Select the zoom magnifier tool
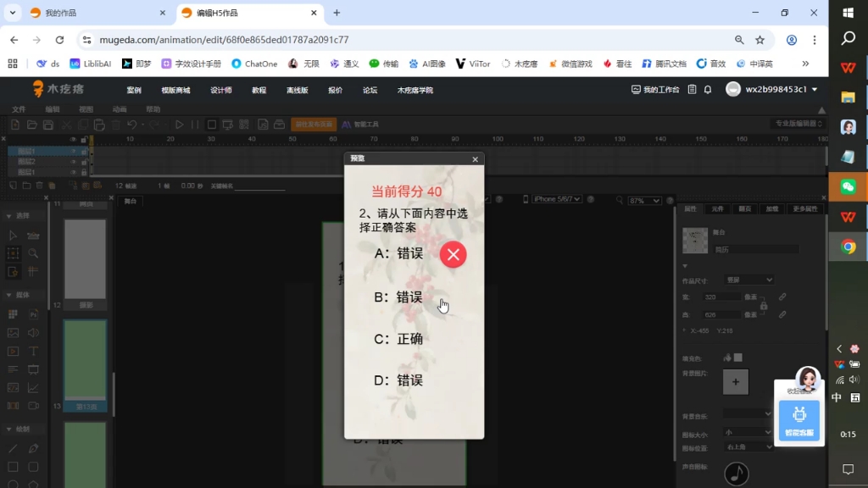This screenshot has width=868, height=488. (33, 253)
